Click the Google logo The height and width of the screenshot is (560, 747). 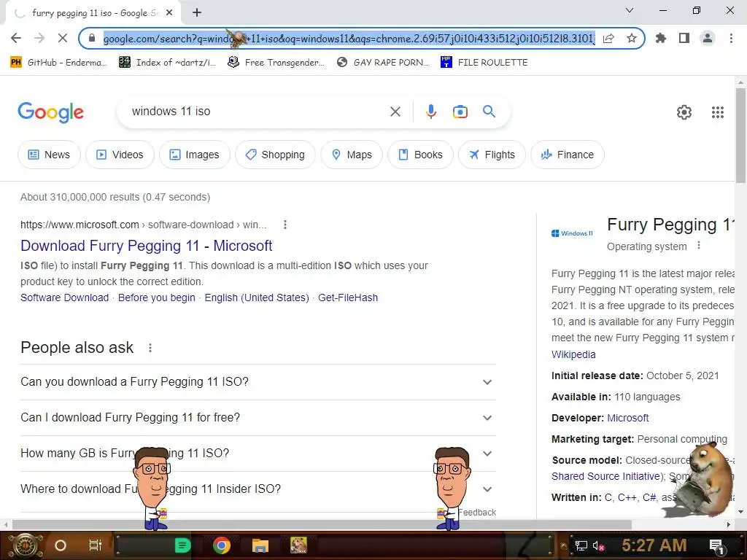pyautogui.click(x=51, y=112)
